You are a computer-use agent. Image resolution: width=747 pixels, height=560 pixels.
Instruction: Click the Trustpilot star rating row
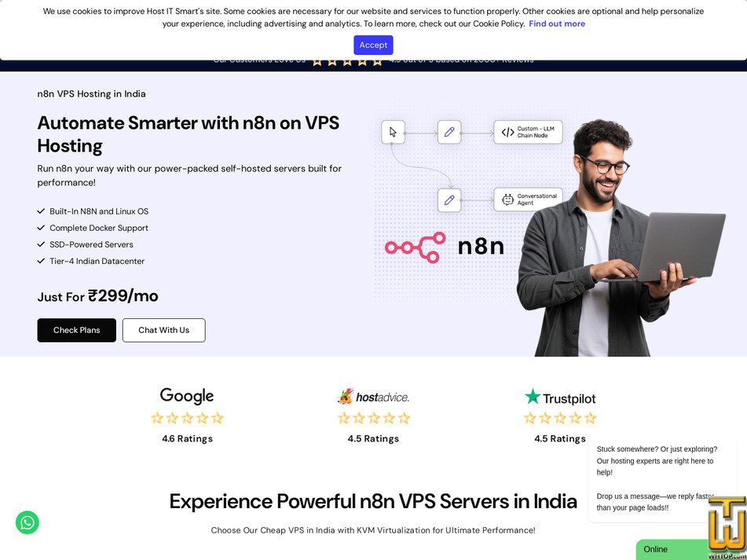(x=560, y=418)
